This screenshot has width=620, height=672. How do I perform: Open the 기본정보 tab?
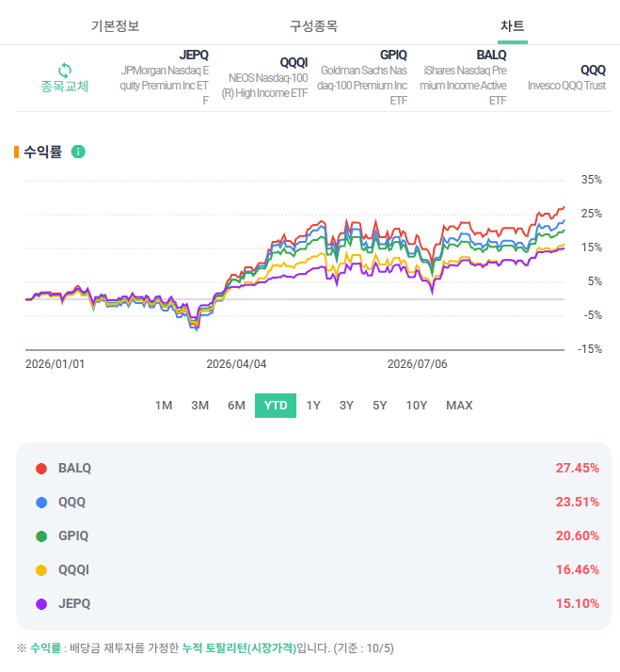click(115, 25)
